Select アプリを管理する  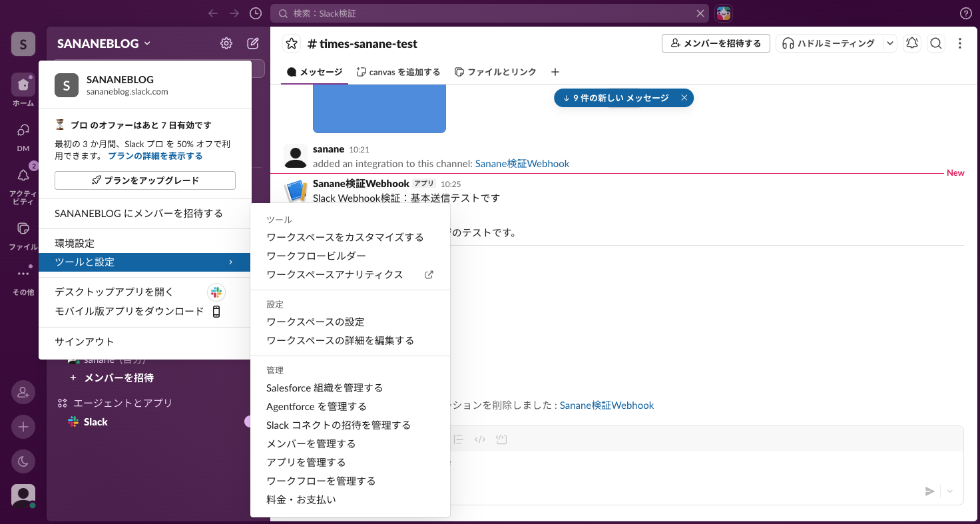(350, 462)
